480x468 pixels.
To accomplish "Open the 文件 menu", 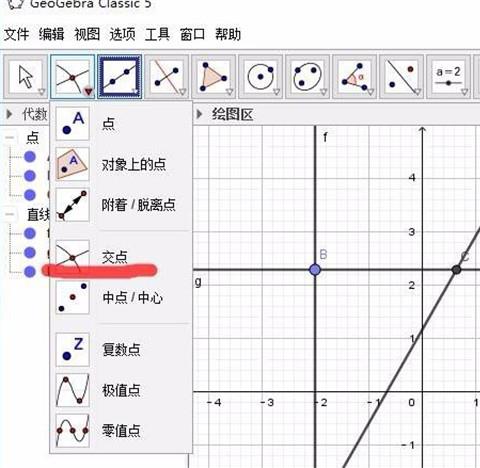I will point(16,34).
